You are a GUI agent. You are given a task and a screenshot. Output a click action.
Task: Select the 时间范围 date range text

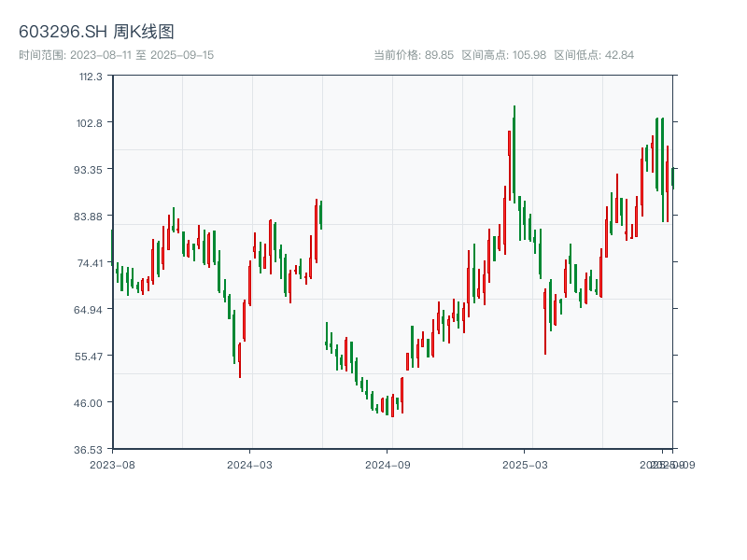point(116,55)
